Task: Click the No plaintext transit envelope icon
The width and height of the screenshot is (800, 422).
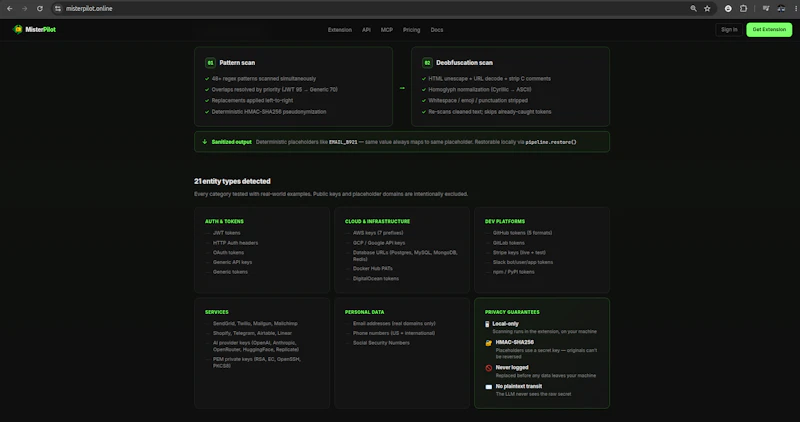Action: point(488,387)
